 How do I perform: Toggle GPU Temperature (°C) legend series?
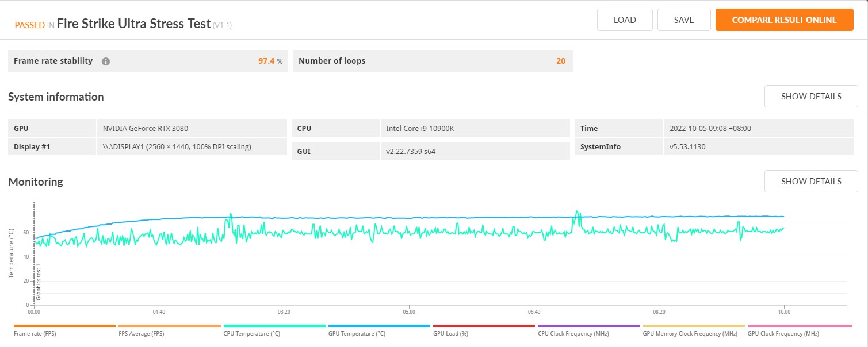pos(379,330)
